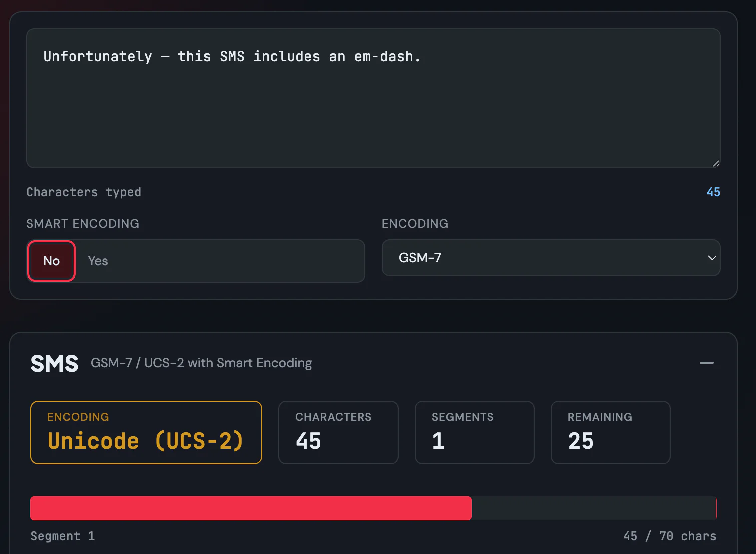Click the SMART ENCODING field label
This screenshot has width=756, height=554.
83,224
